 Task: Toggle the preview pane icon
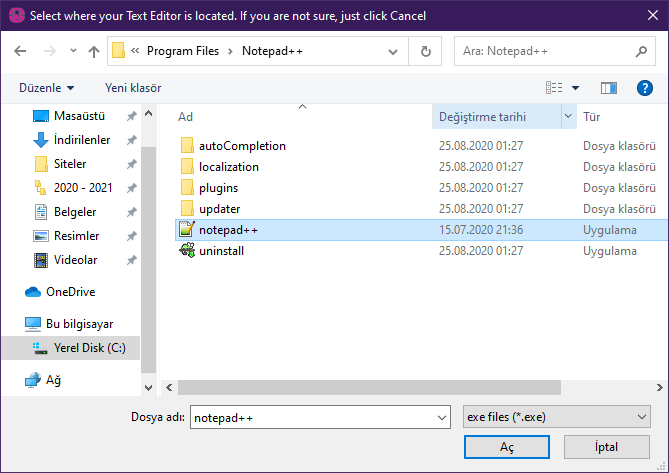pyautogui.click(x=609, y=88)
